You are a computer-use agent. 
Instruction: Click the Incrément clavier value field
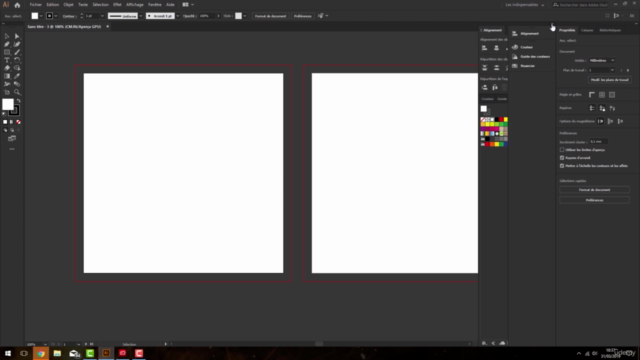598,142
